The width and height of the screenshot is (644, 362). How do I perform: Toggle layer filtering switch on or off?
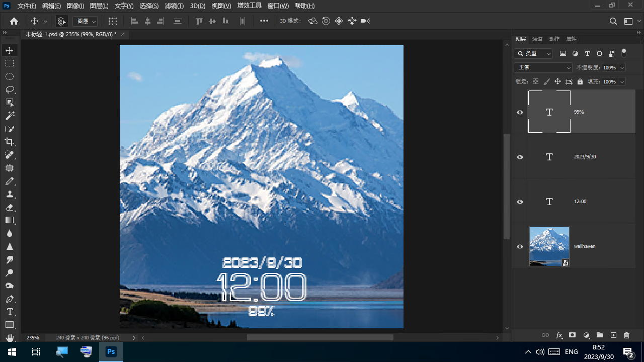[624, 52]
